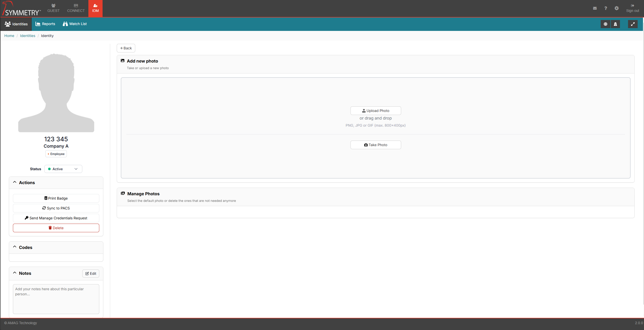The height and width of the screenshot is (330, 644).
Task: Collapse the Actions panel
Action: (x=15, y=182)
